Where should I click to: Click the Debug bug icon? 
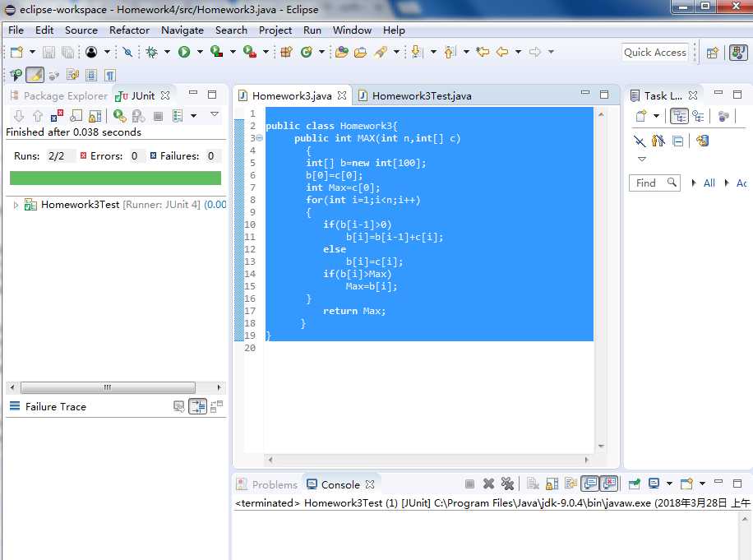click(x=152, y=52)
